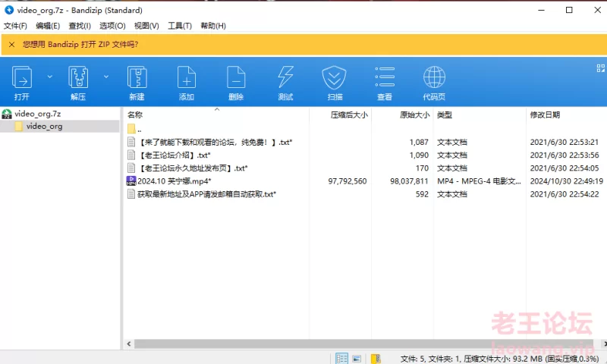Image resolution: width=607 pixels, height=364 pixels.
Task: Click the horizontal scrollbar left arrow
Action: point(129,344)
